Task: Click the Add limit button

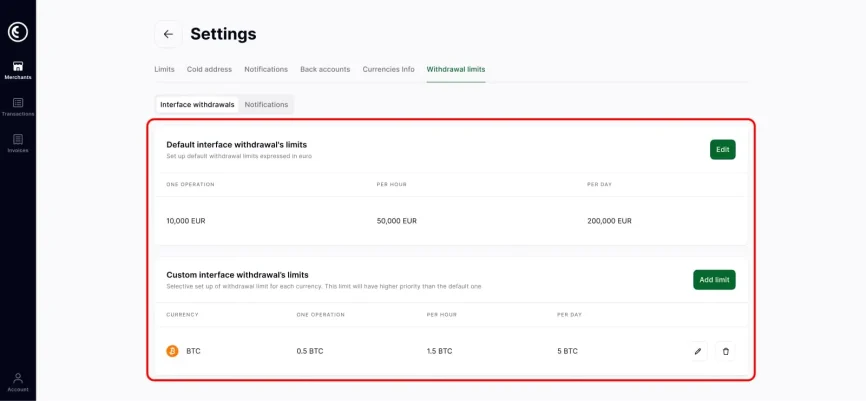Action: coord(714,280)
